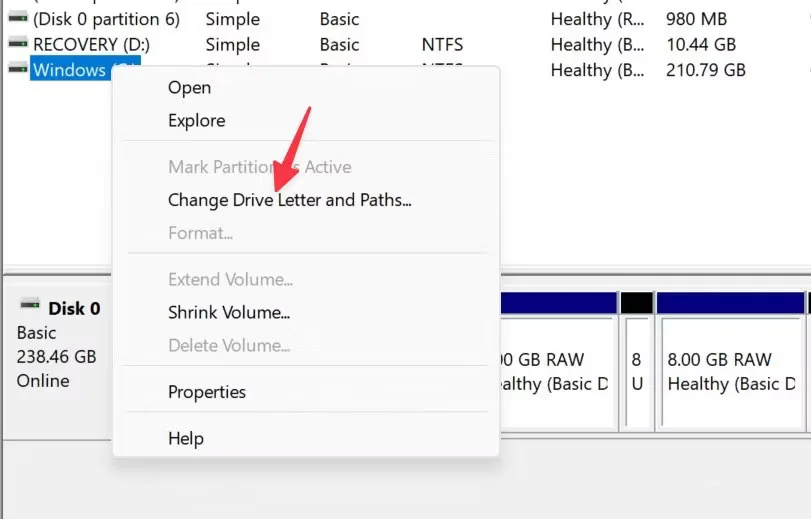Viewport: 811px width, 519px height.
Task: Click the 980 MB capacity cell
Action: pos(696,19)
